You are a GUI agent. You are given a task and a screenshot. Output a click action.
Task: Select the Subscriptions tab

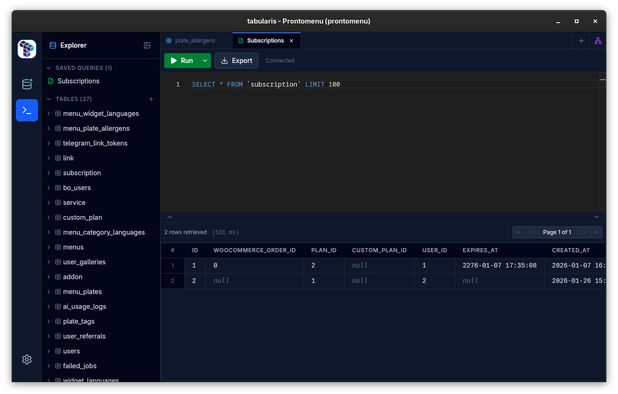coord(265,41)
